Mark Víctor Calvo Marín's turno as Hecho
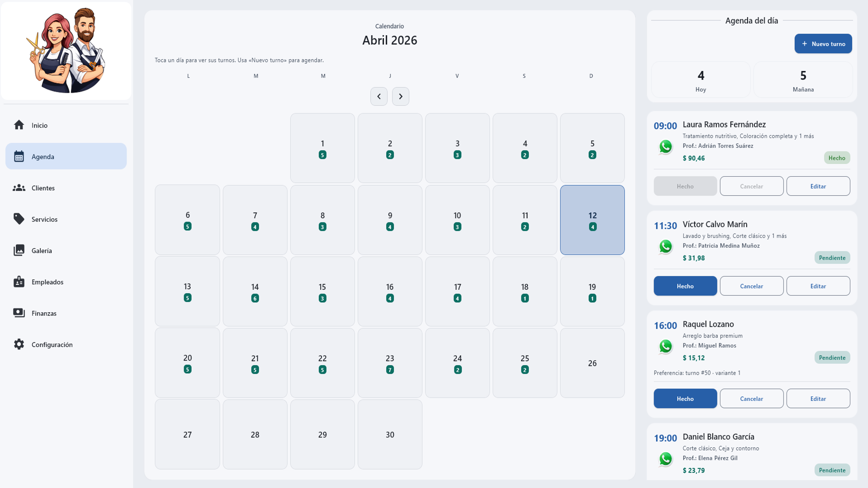 [x=685, y=286]
